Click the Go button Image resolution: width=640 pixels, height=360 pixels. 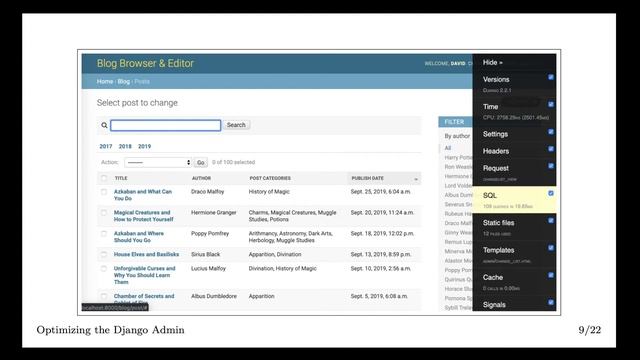click(201, 162)
